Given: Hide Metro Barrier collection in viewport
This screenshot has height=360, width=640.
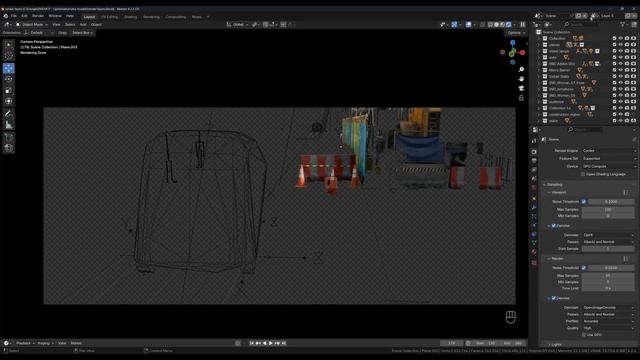Looking at the screenshot, I should pyautogui.click(x=620, y=70).
